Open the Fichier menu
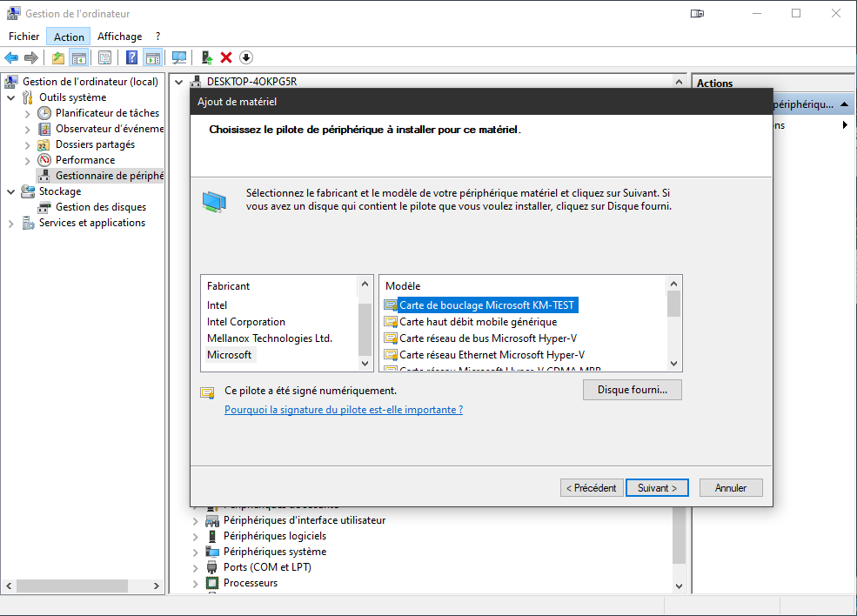 [24, 37]
